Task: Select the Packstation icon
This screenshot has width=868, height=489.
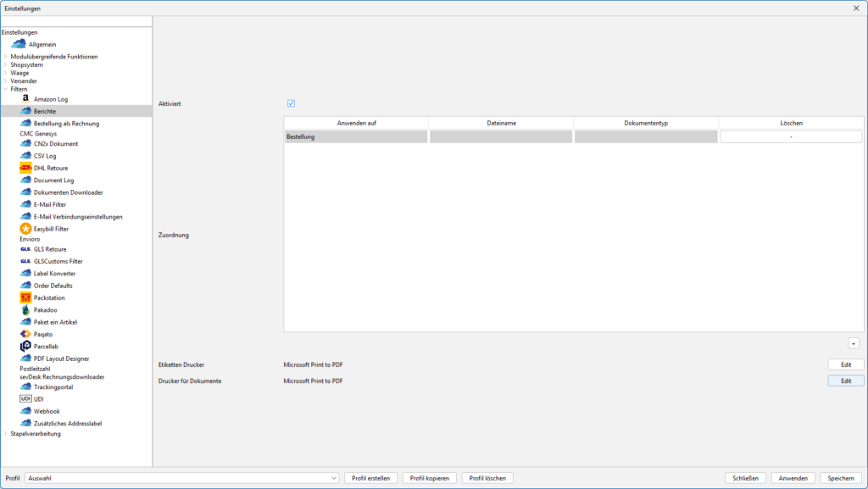Action: tap(25, 297)
